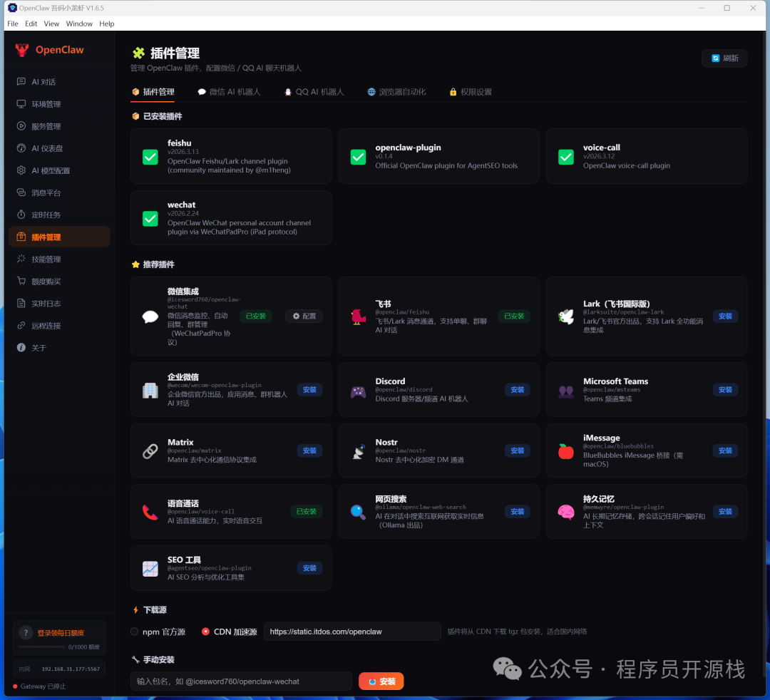The width and height of the screenshot is (770, 700).
Task: Click the Discord plugin gamepad icon
Action: click(x=357, y=389)
